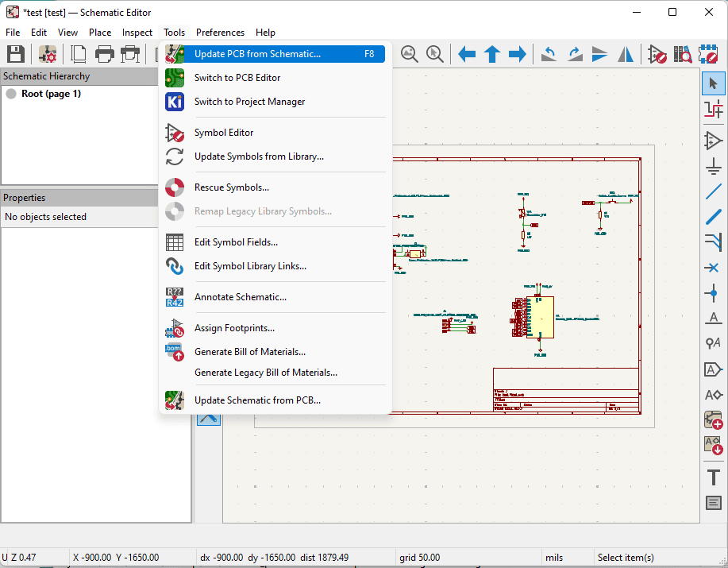Image resolution: width=728 pixels, height=568 pixels.
Task: Select the Draw Wire tool
Action: point(713,191)
